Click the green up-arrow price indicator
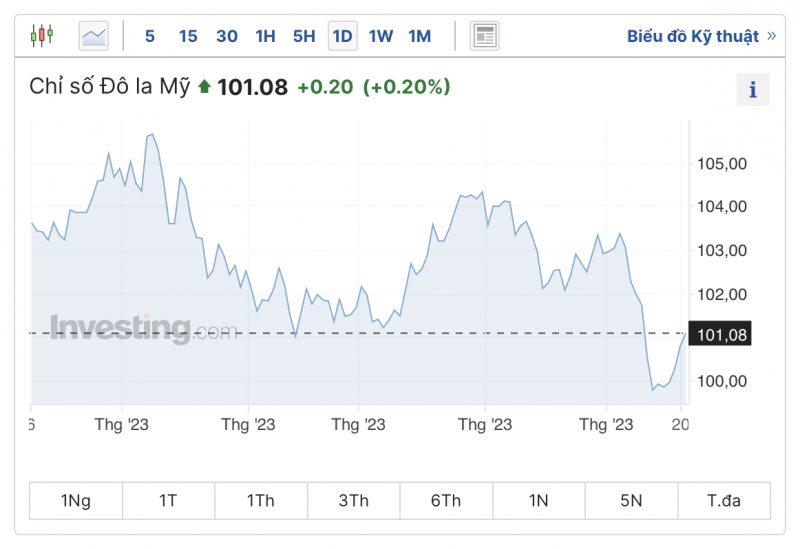Screen dimensions: 800x549 204,87
